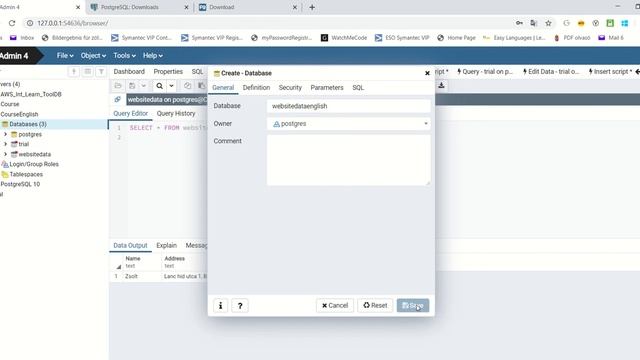
Task: Select Login/Group Roles tree item
Action: click(34, 164)
